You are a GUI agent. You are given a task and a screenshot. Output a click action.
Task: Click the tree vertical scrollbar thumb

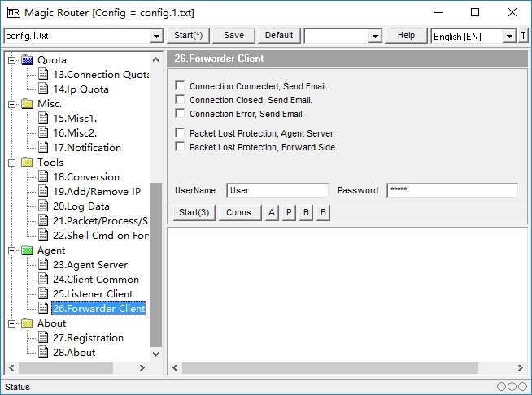pyautogui.click(x=155, y=265)
